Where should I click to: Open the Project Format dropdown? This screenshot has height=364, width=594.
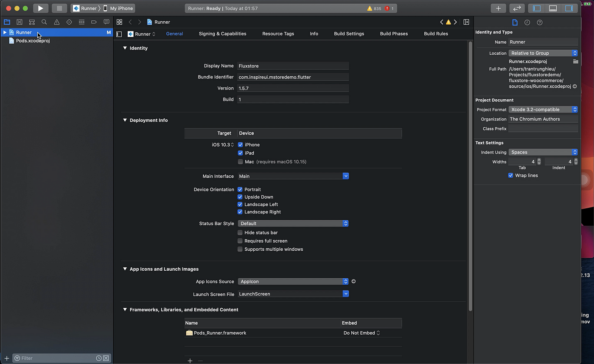[x=543, y=109]
